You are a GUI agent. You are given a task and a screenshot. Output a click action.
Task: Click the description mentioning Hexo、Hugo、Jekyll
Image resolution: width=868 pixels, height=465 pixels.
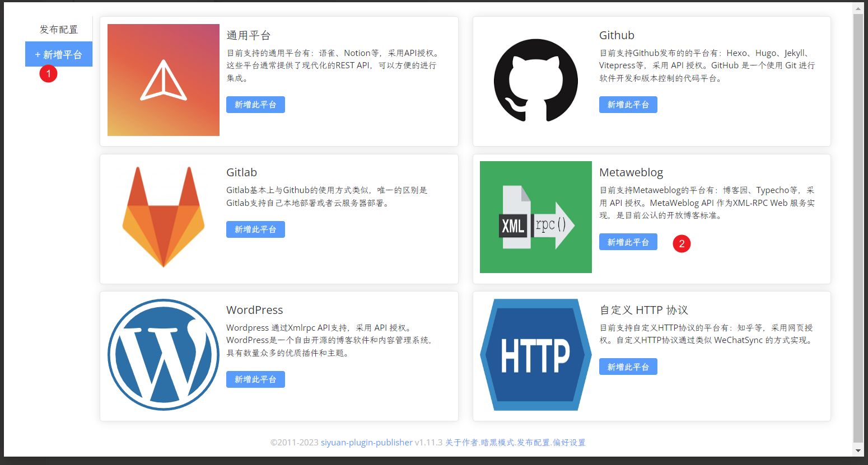click(x=707, y=65)
